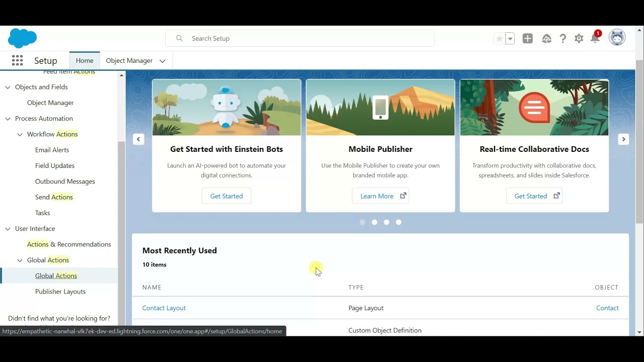This screenshot has width=644, height=362.
Task: Open the Object Manager tab
Action: pyautogui.click(x=129, y=60)
